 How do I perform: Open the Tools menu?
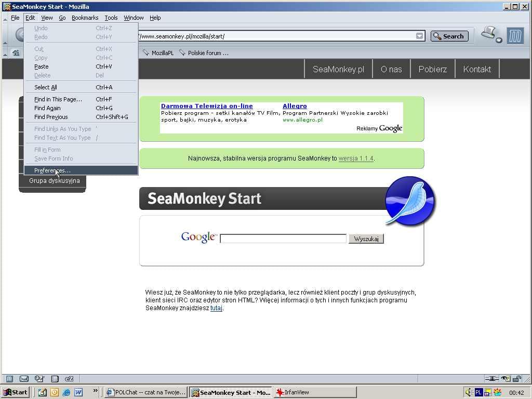pos(111,18)
